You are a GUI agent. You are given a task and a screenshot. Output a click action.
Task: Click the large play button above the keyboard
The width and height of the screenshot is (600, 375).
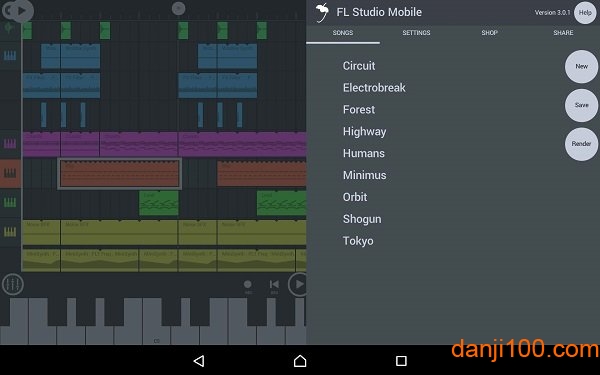(298, 284)
